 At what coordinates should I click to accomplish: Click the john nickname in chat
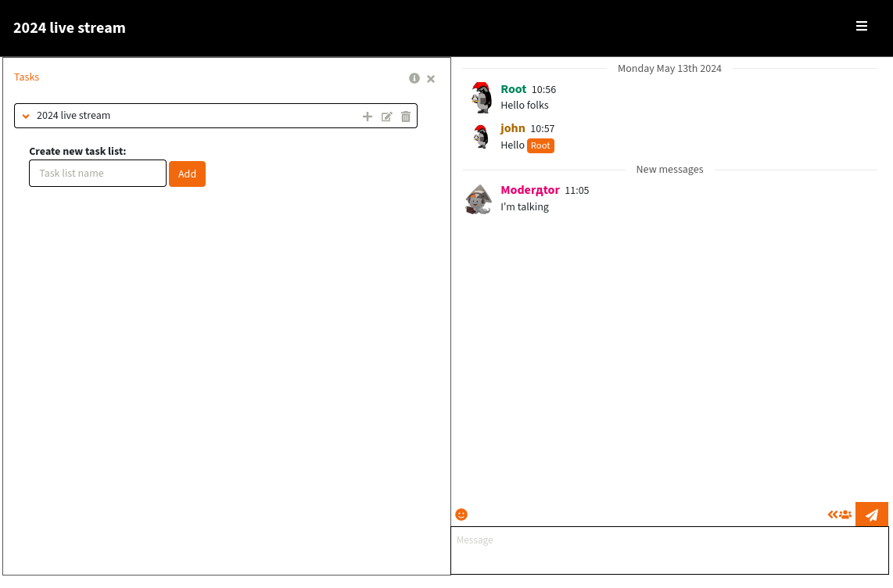tap(512, 129)
